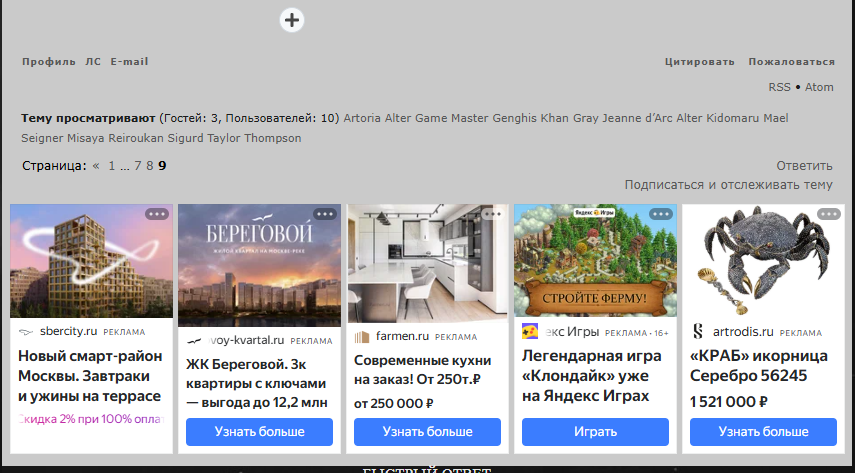Click the от 250 000 ₽ price text
The height and width of the screenshot is (473, 855).
(393, 404)
